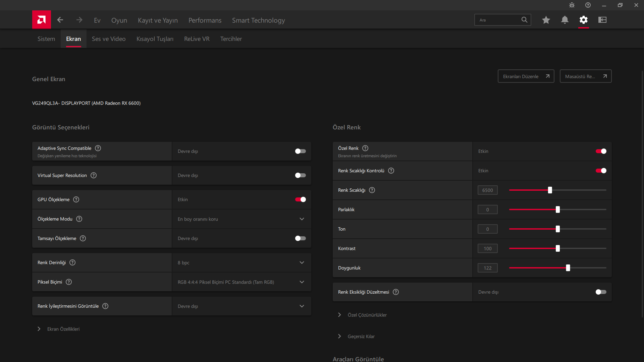The height and width of the screenshot is (362, 644).
Task: Open notifications bell icon
Action: coord(565,20)
